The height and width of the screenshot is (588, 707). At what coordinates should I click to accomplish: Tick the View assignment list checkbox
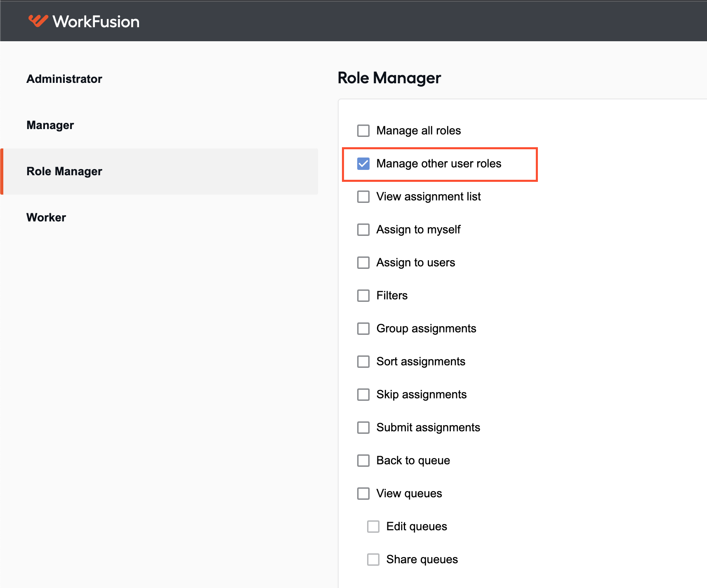pos(363,197)
